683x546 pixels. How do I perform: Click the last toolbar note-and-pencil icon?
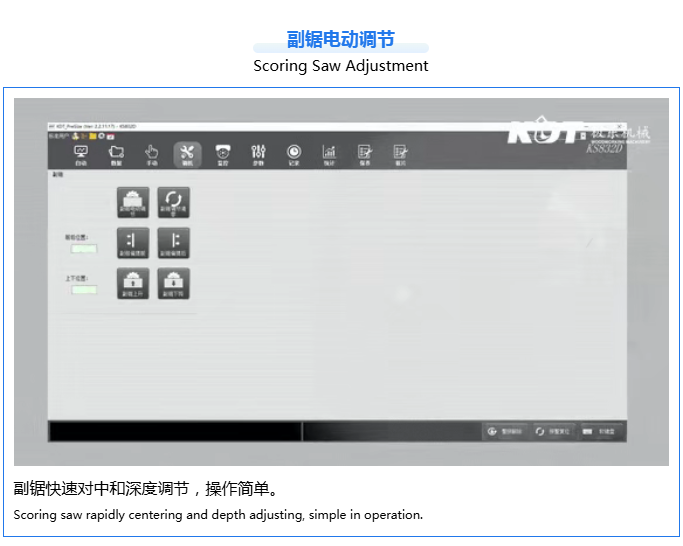(400, 153)
